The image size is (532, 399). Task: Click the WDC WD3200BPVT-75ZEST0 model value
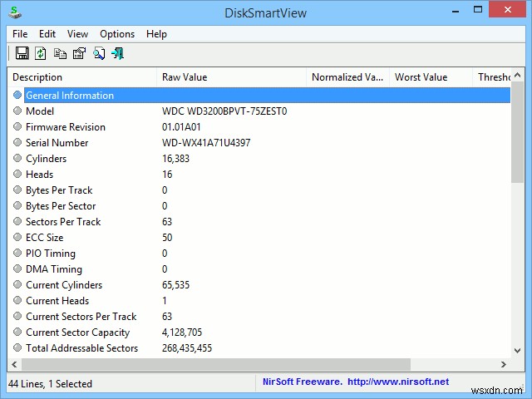224,111
